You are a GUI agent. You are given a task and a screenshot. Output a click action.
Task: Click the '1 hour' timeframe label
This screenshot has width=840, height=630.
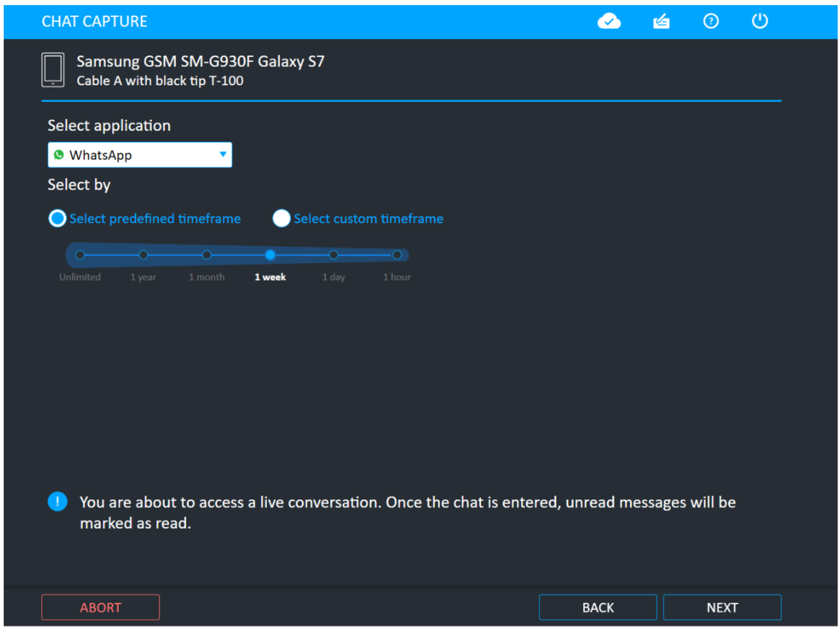pyautogui.click(x=397, y=277)
